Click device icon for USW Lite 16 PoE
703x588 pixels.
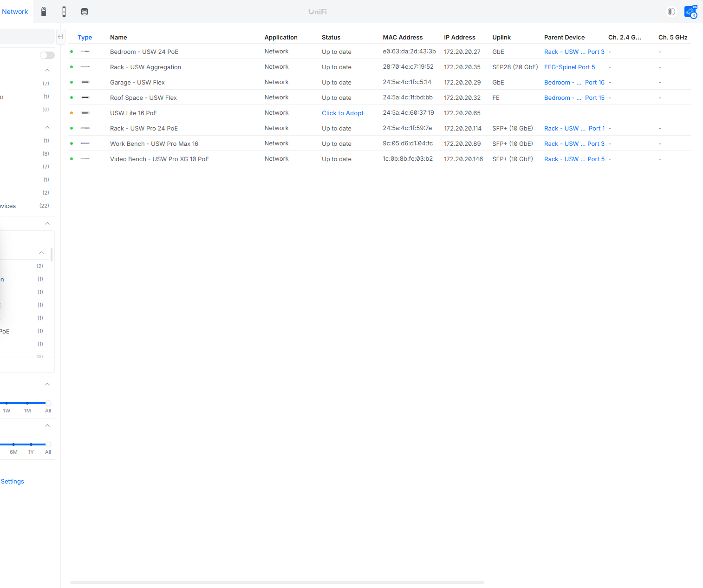tap(85, 113)
